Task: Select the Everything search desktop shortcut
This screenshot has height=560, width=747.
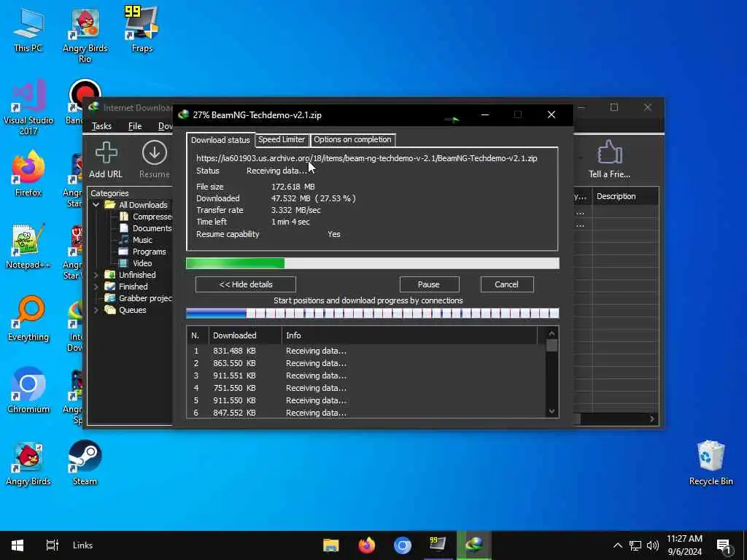Action: click(x=28, y=319)
